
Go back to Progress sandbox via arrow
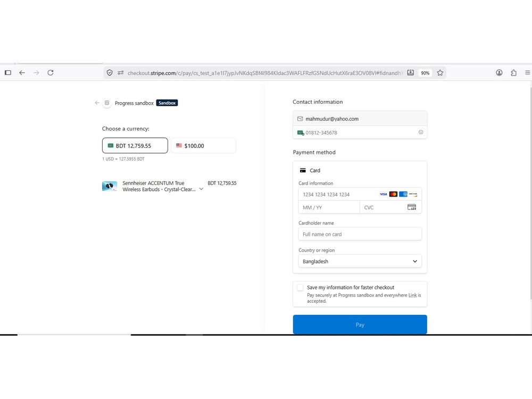point(97,103)
